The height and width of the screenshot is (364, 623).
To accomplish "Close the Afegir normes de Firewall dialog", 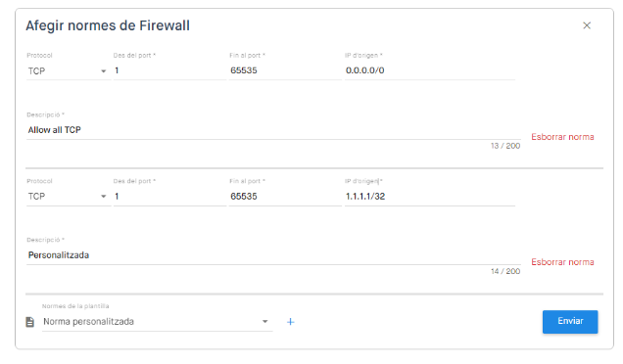I will point(587,25).
